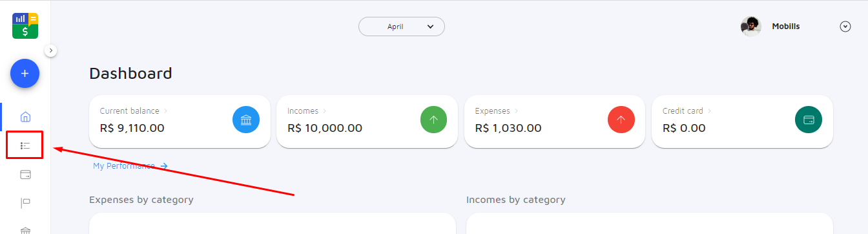Click the Mobills logo in the sidebar
The height and width of the screenshot is (234, 868).
(25, 26)
